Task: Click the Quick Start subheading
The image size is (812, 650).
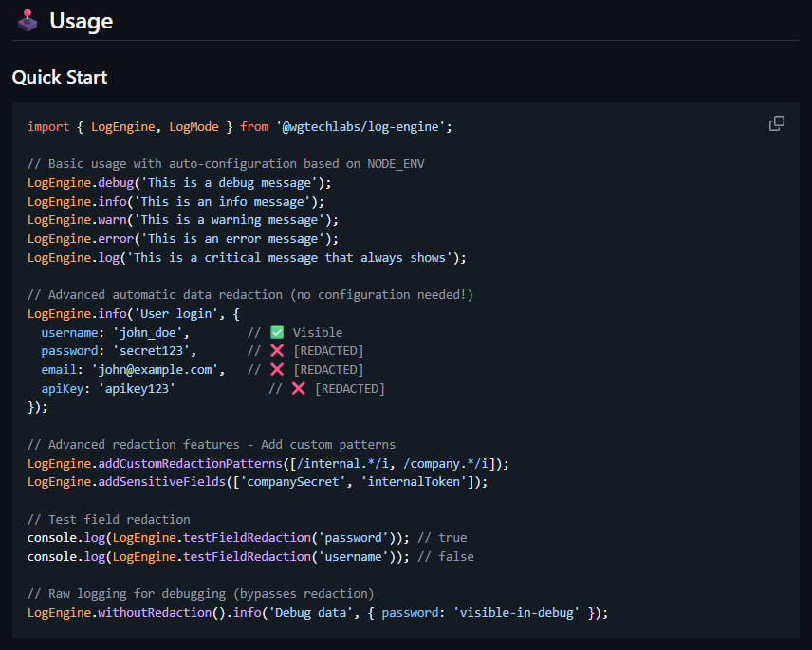Action: [60, 77]
